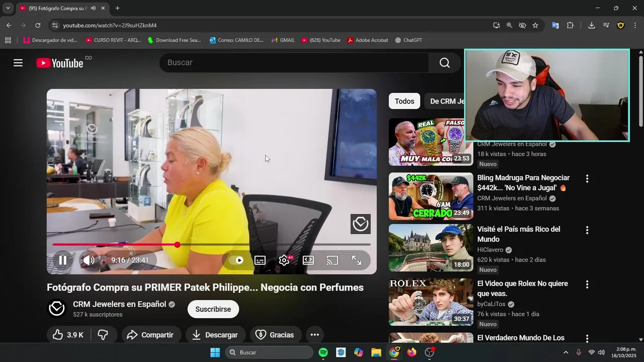Mute the tab via speaker icon on tab

(x=94, y=8)
